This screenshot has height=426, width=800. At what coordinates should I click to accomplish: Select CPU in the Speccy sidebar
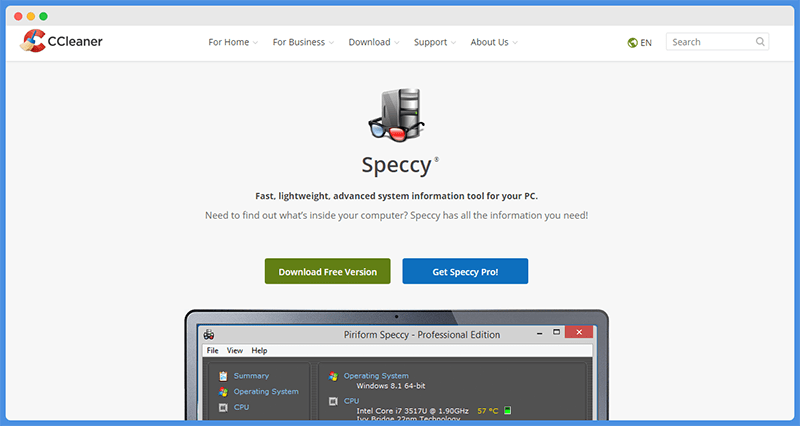[x=241, y=407]
